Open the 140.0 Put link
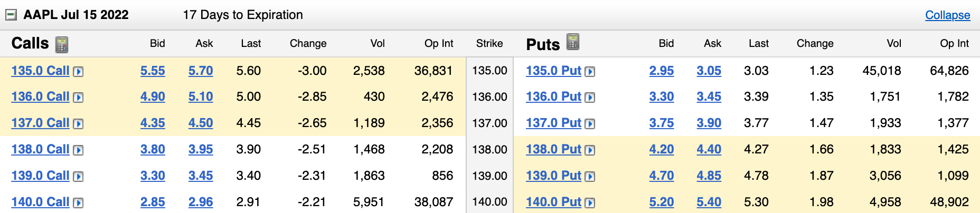Viewport: 980px width, 213px height. [x=553, y=202]
